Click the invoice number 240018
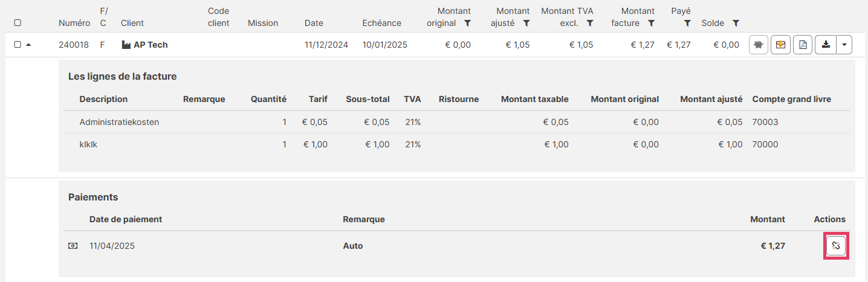This screenshot has width=868, height=282. [x=74, y=45]
